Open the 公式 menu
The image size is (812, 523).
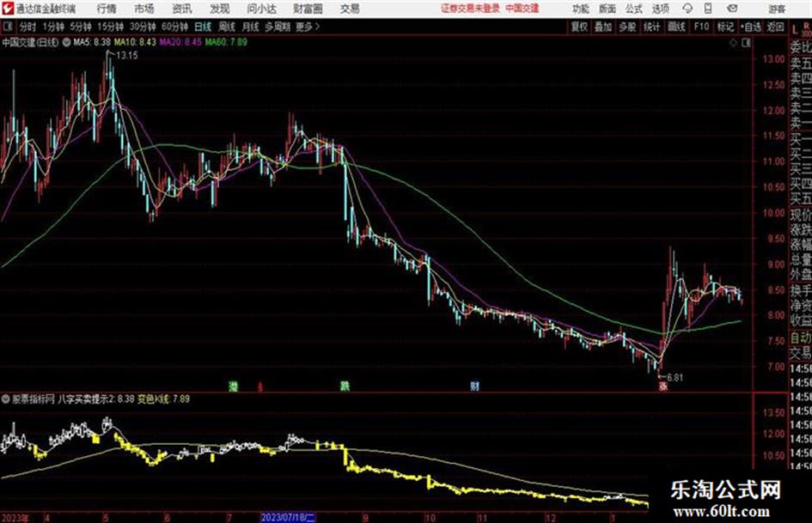(x=634, y=9)
